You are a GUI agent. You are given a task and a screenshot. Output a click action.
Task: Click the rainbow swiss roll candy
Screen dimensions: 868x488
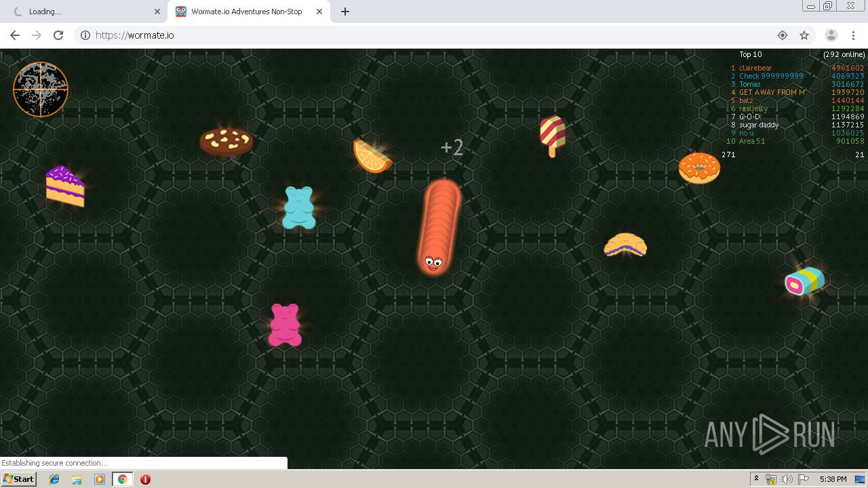pos(804,281)
